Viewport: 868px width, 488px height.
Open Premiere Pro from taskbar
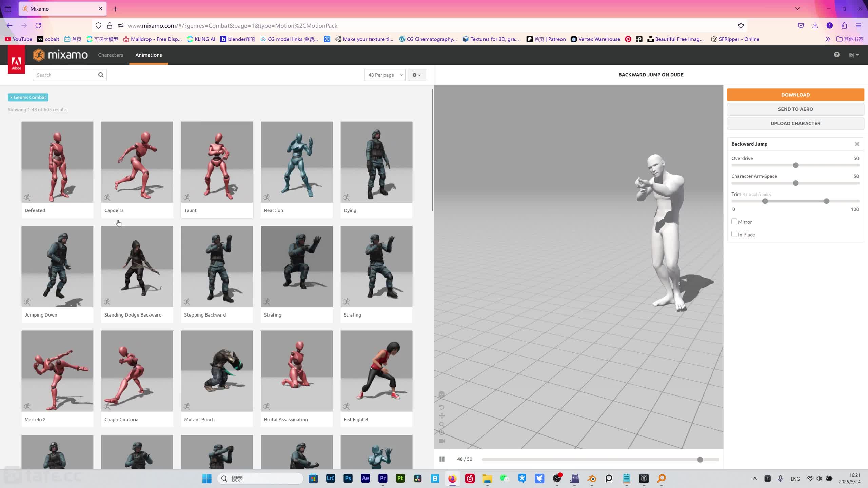(383, 478)
